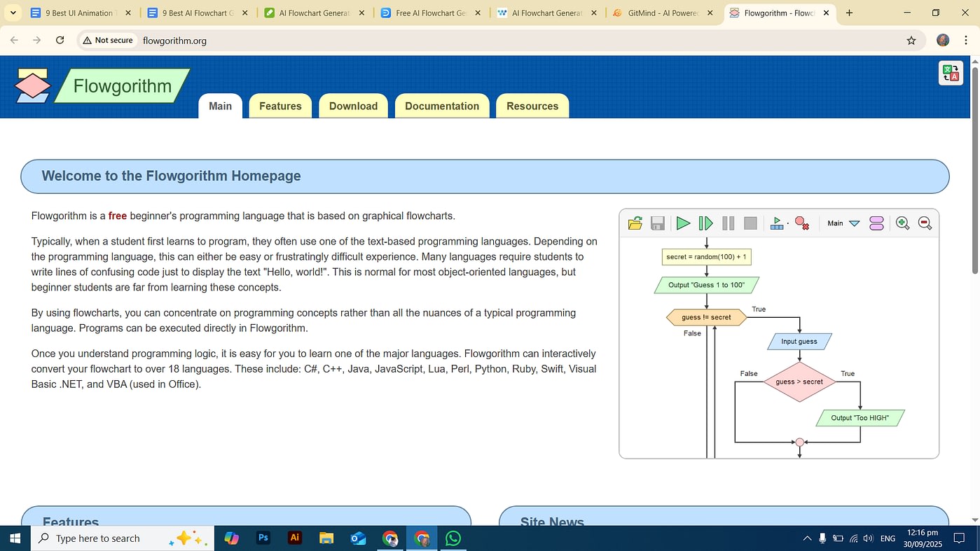Switch to the GitMind browser tab
Image resolution: width=980 pixels, height=551 pixels.
coord(662,13)
